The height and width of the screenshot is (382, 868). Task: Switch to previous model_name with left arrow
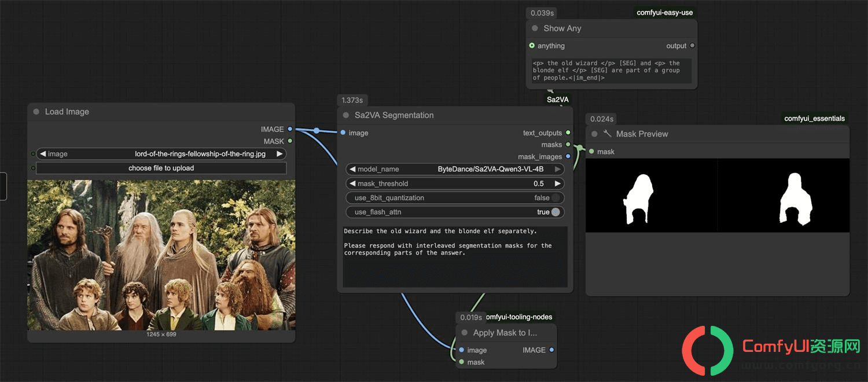click(x=352, y=169)
